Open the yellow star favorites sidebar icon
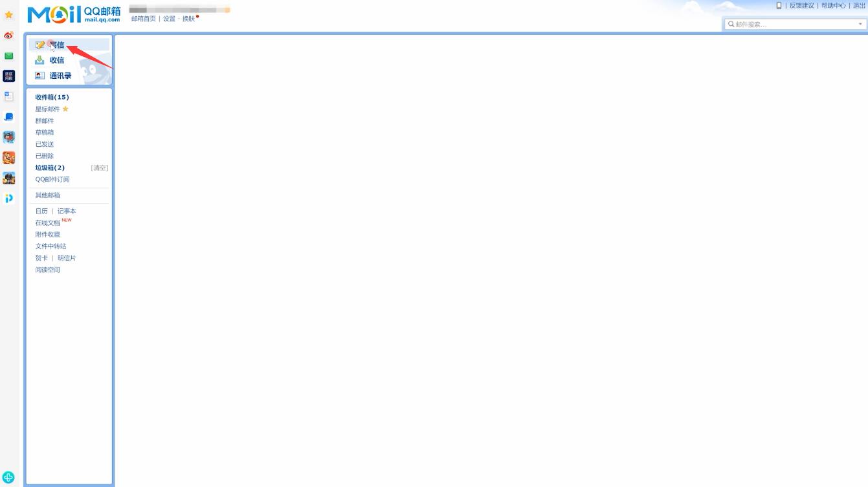The height and width of the screenshot is (487, 868). click(x=9, y=15)
